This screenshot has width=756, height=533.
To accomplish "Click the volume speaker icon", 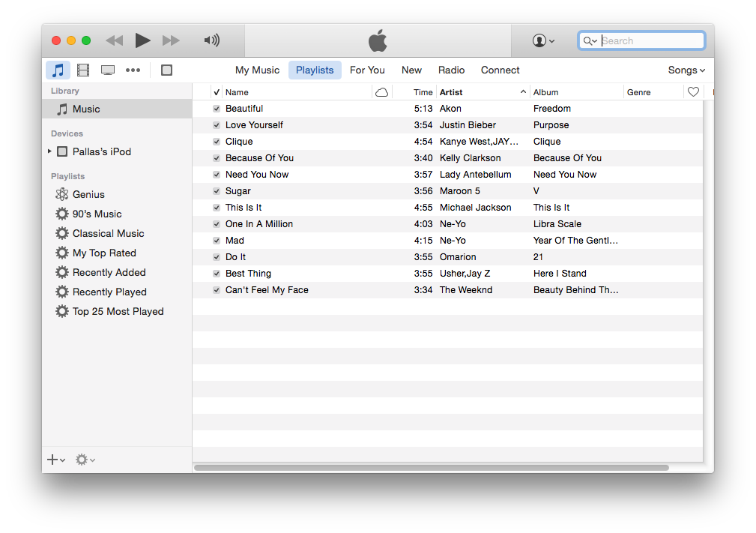I will point(211,40).
